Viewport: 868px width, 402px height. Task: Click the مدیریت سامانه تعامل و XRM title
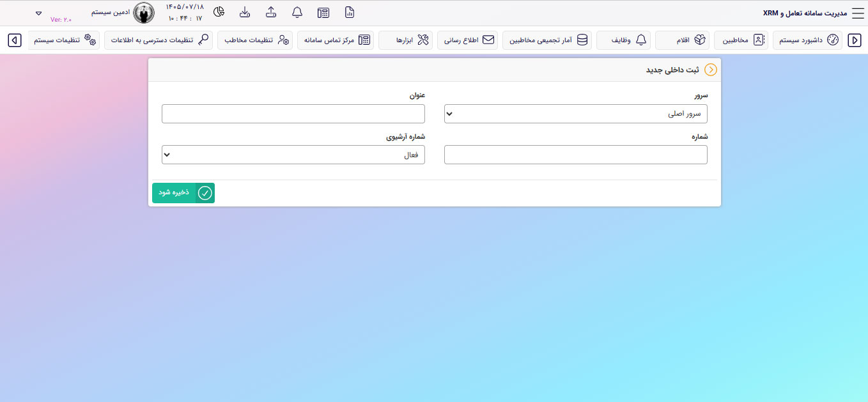pyautogui.click(x=805, y=13)
